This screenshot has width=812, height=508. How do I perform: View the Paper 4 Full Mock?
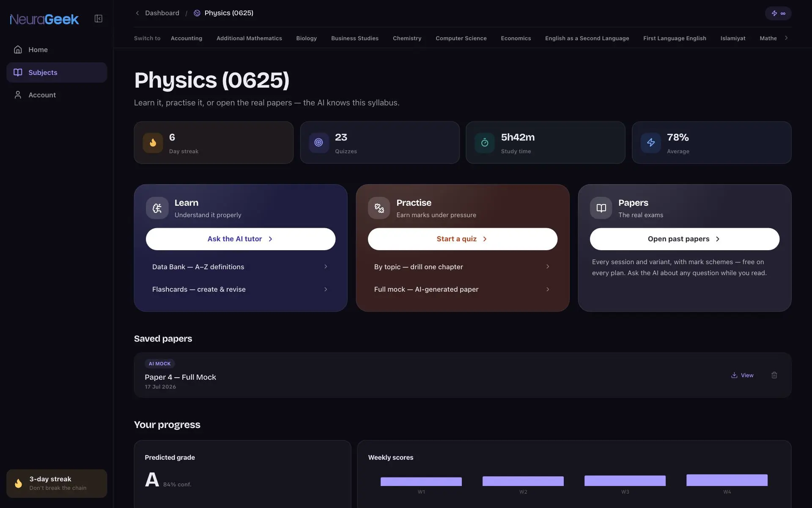743,375
